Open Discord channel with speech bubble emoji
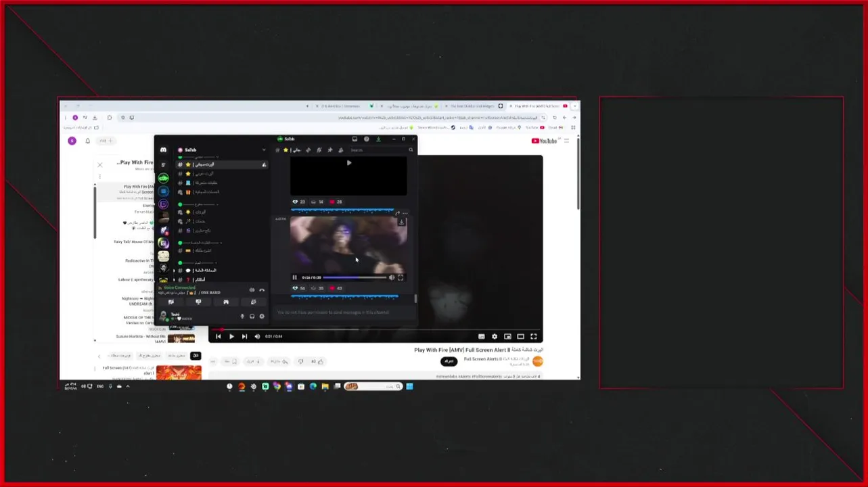Image resolution: width=868 pixels, height=487 pixels. (x=222, y=271)
